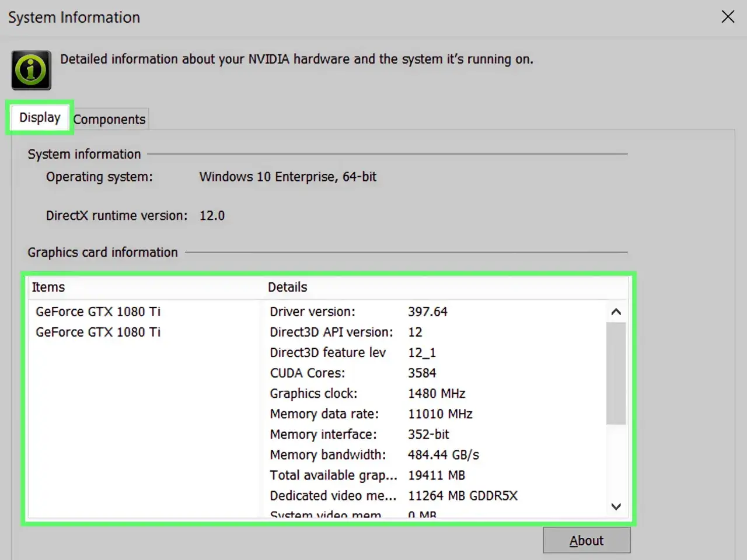The height and width of the screenshot is (560, 747).
Task: Click the DirectX runtime version label
Action: click(x=117, y=216)
